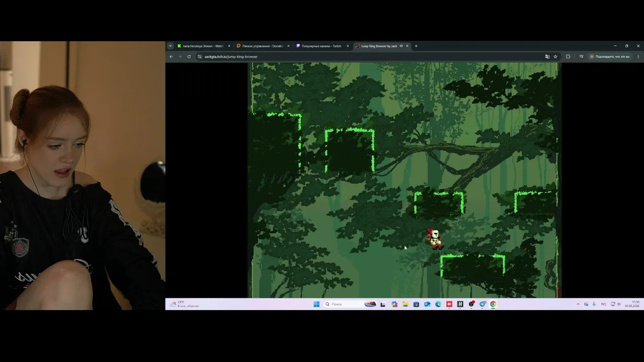Screen dimensions: 644x362
Task: Close the Jump King Browser tab
Action: [407, 46]
